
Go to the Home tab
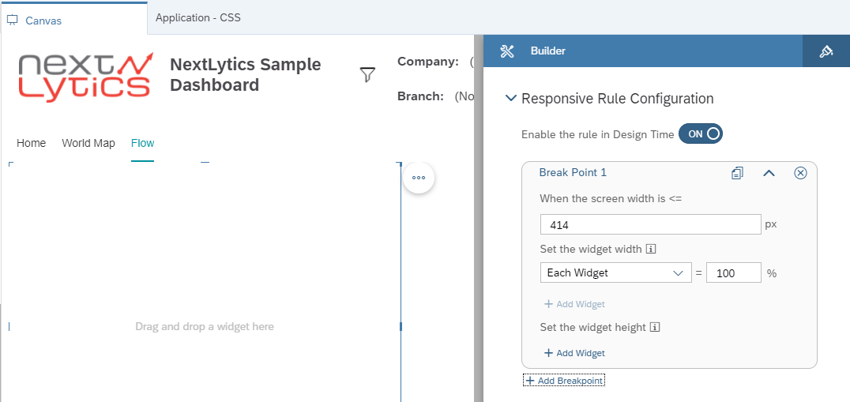click(x=31, y=143)
